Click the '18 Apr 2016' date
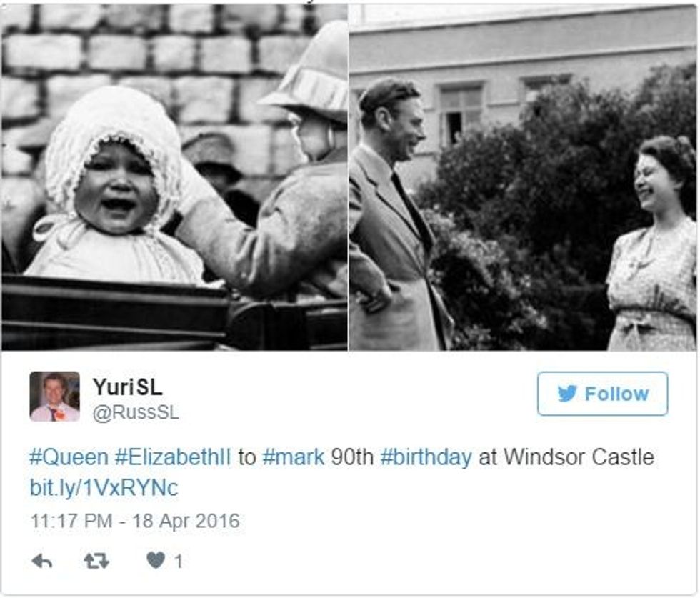The width and height of the screenshot is (700, 598). tap(186, 522)
